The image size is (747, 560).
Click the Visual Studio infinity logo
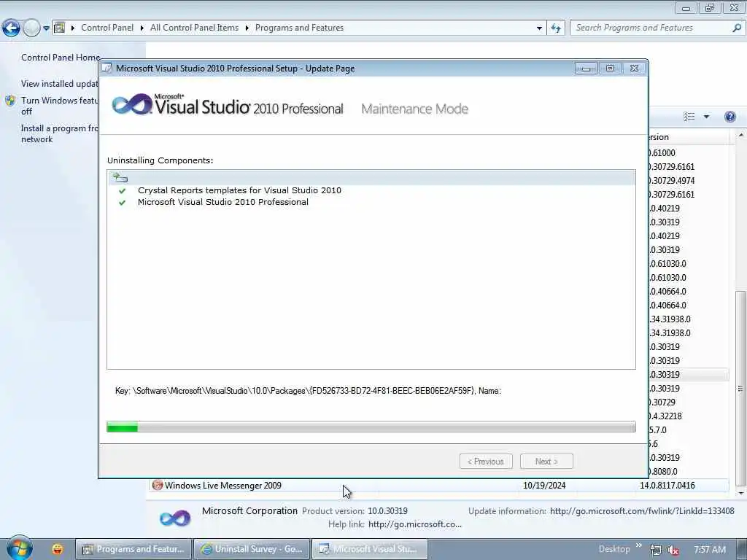coord(132,104)
